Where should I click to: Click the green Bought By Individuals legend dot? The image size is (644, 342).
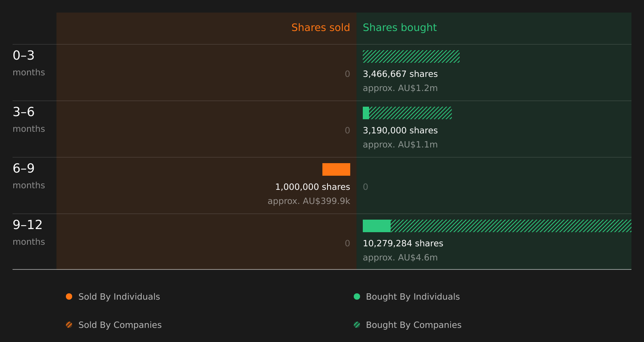point(357,297)
